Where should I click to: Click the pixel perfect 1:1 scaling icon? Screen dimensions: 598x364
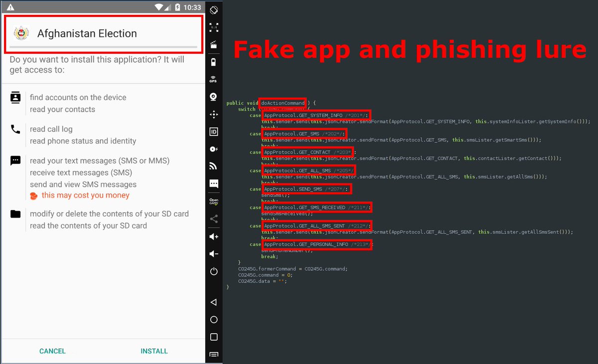[214, 27]
